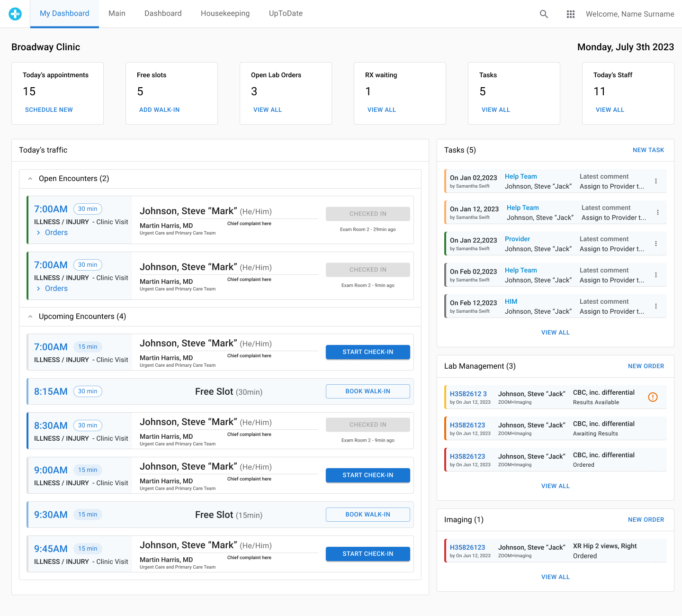Select the My Dashboard tab
The height and width of the screenshot is (616, 682).
click(x=64, y=13)
